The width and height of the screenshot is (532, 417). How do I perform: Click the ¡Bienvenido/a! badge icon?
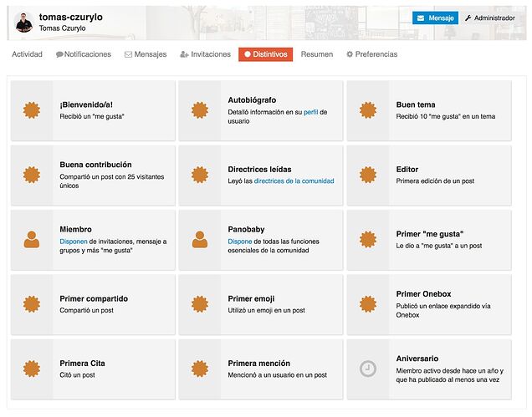[x=32, y=110]
